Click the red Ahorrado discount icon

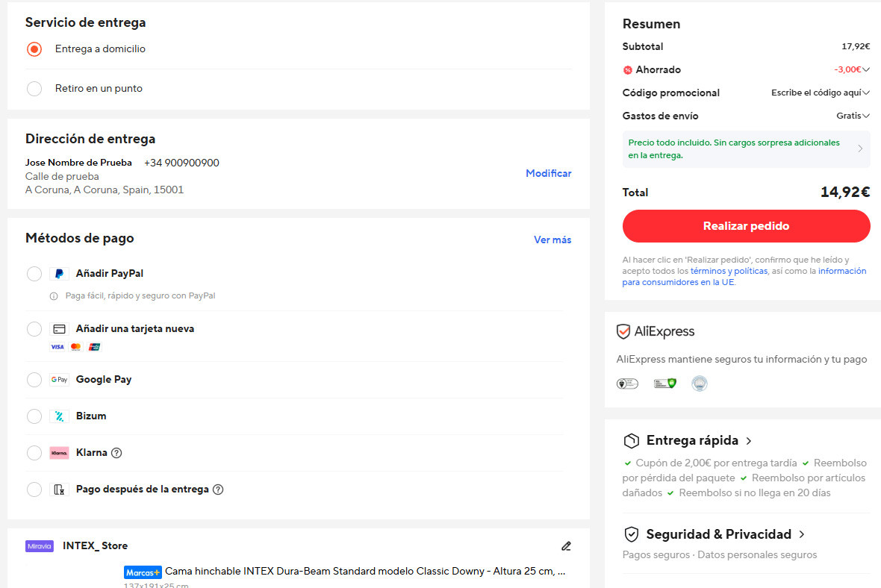(x=628, y=70)
